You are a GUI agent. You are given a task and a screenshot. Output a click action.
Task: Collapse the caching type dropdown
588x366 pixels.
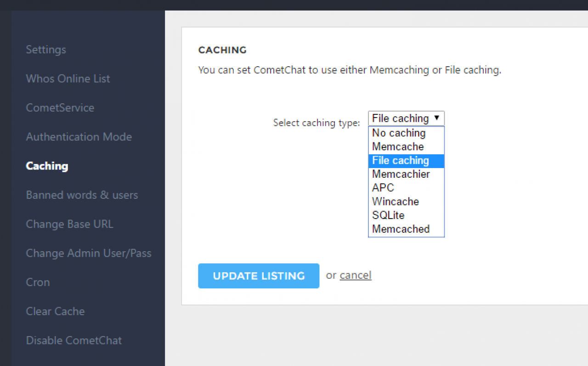pyautogui.click(x=406, y=118)
